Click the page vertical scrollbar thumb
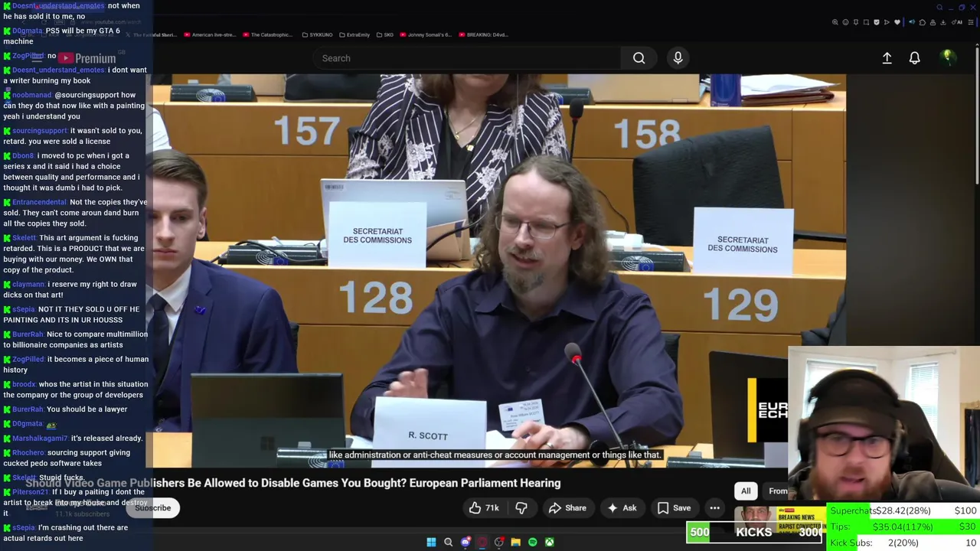This screenshot has width=980, height=551. tap(977, 115)
